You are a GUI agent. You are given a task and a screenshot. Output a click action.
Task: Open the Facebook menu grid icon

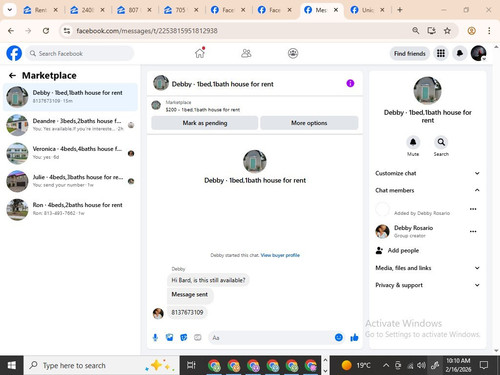point(441,53)
